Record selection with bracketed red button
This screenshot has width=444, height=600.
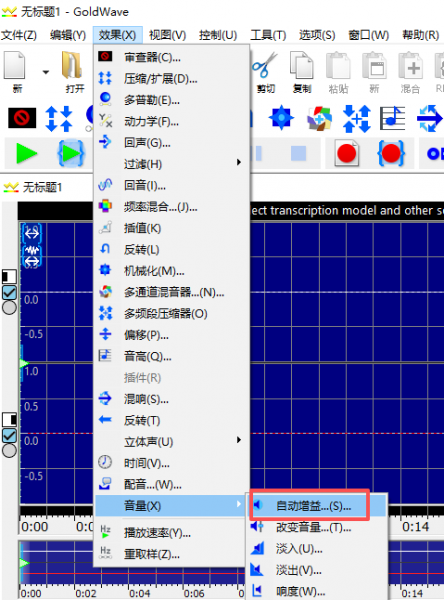click(x=391, y=153)
